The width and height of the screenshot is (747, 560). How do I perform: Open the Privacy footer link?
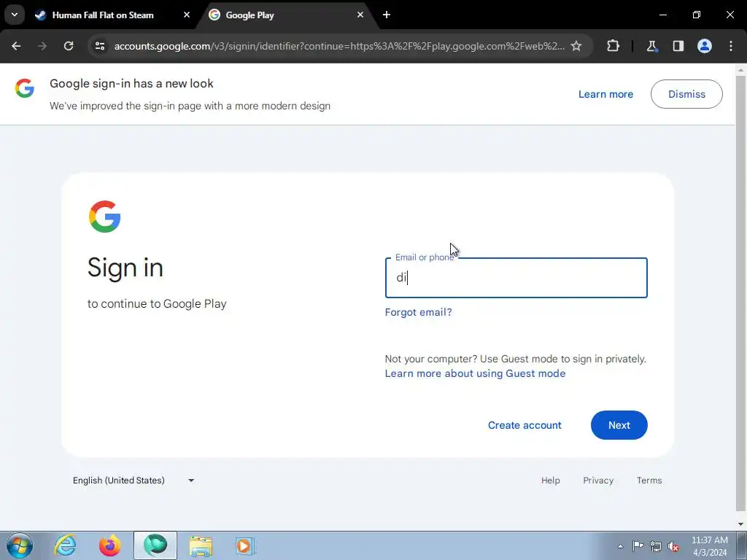click(x=598, y=481)
